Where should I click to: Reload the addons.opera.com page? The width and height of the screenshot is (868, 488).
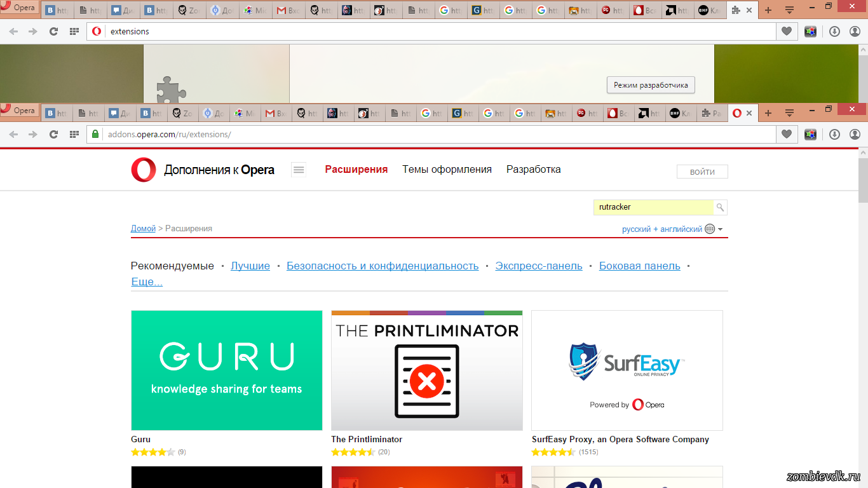coord(53,134)
